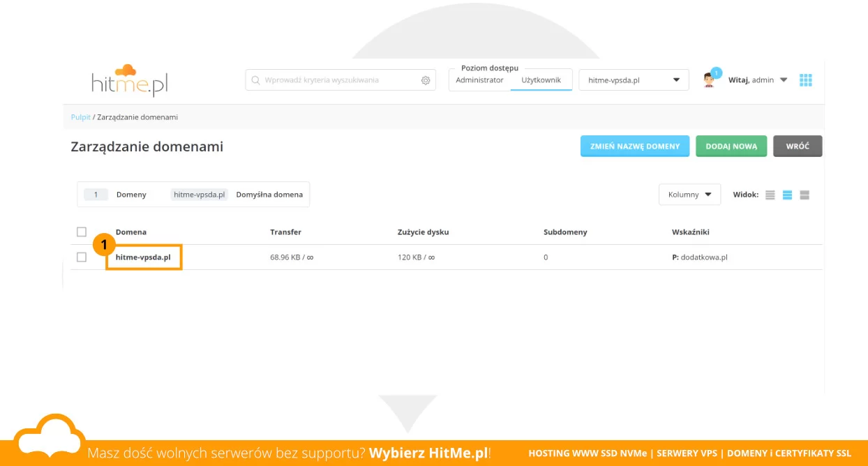Tick the select-all domains checkbox
Screen dimensions: 868x466
tap(82, 232)
